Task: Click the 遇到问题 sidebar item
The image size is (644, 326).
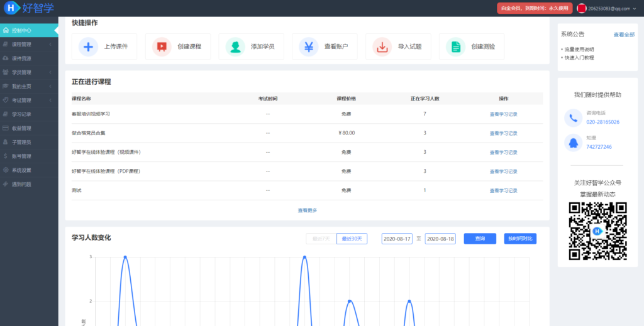Action: 29,184
